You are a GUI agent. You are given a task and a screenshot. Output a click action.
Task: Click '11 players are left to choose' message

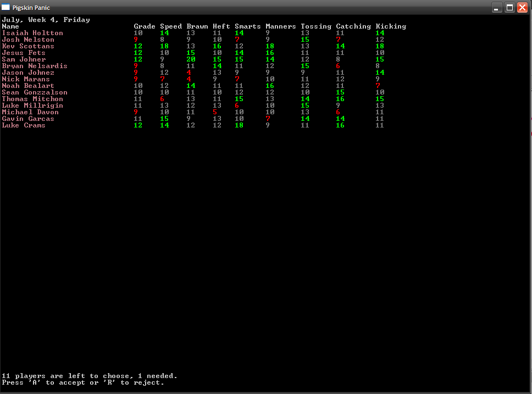(90, 376)
